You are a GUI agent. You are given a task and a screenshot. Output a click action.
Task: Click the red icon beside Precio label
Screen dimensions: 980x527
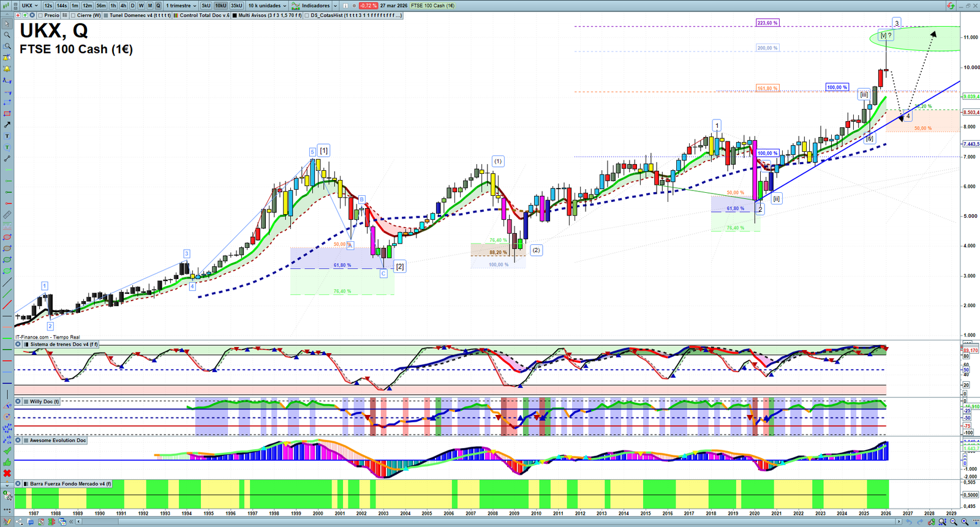[17, 15]
